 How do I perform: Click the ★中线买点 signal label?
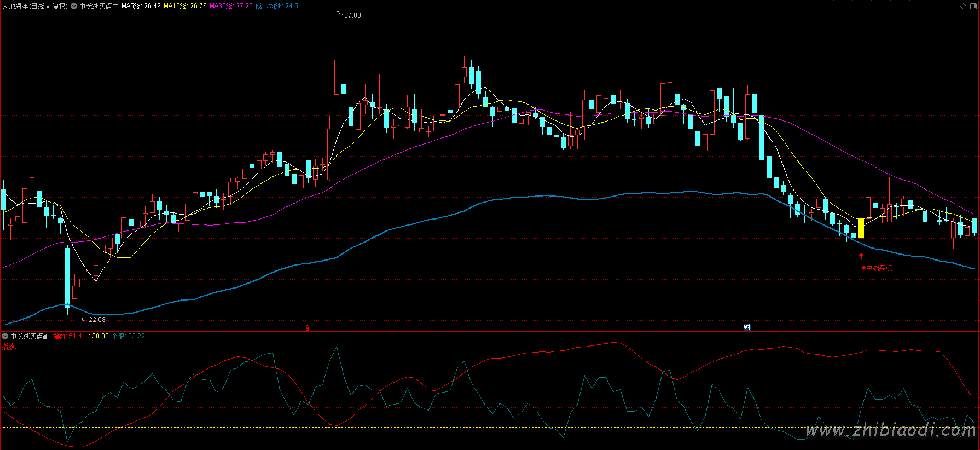877,268
